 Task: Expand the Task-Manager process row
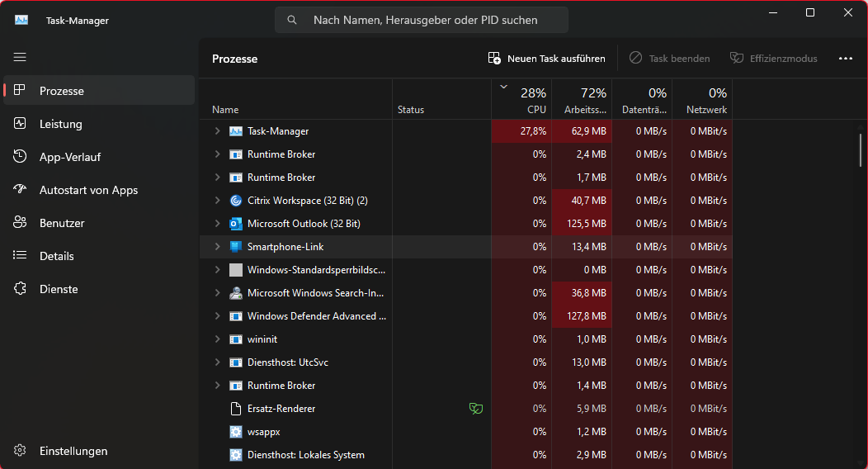217,131
